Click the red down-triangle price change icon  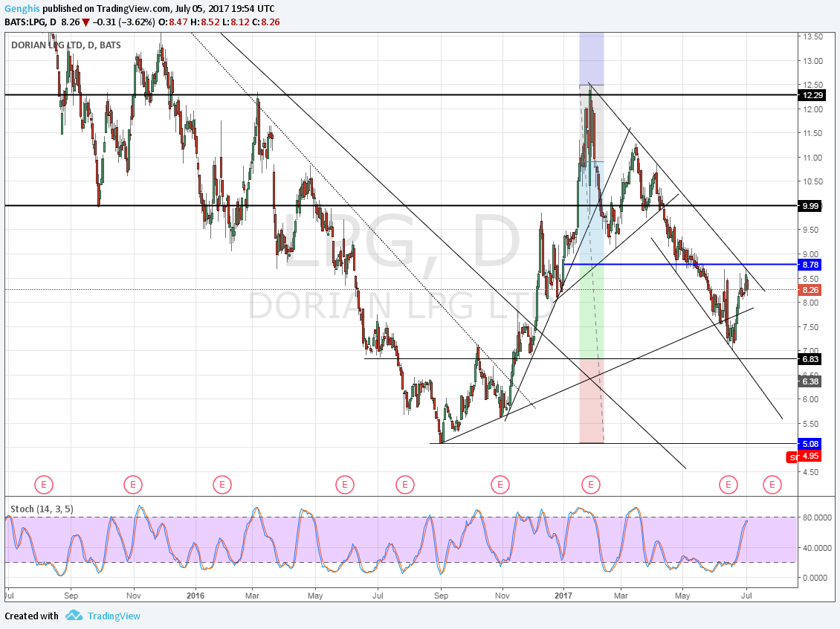[86, 22]
